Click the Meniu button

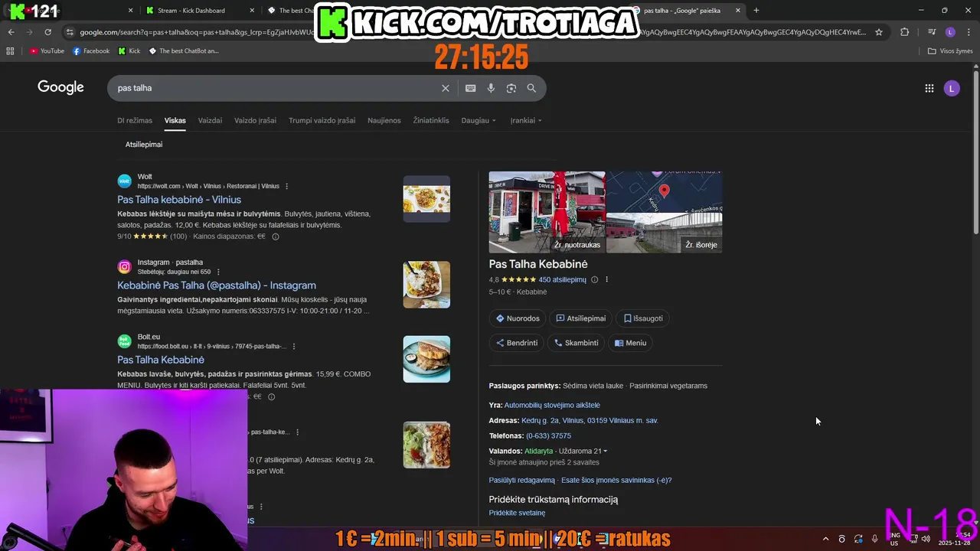pos(631,343)
